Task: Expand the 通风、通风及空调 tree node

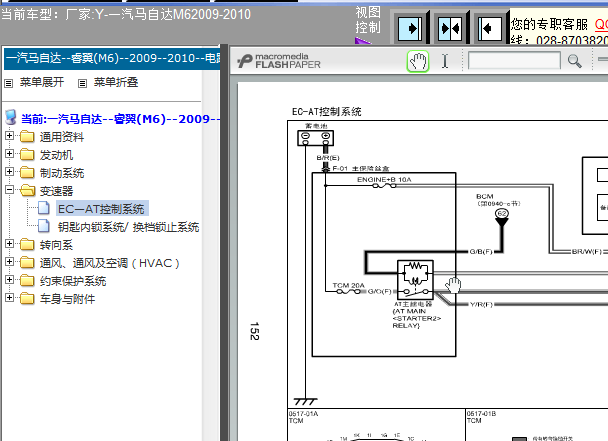Action: click(x=10, y=261)
